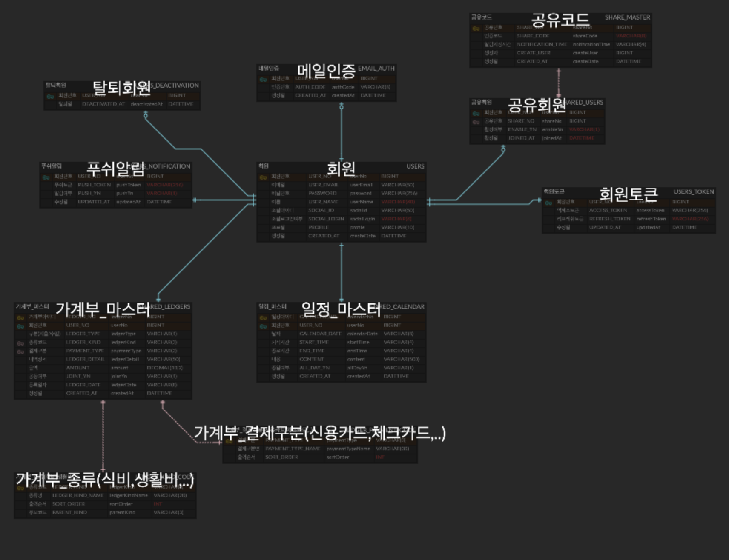Select the CREATE_USER column cell
The image size is (729, 560).
point(534,53)
